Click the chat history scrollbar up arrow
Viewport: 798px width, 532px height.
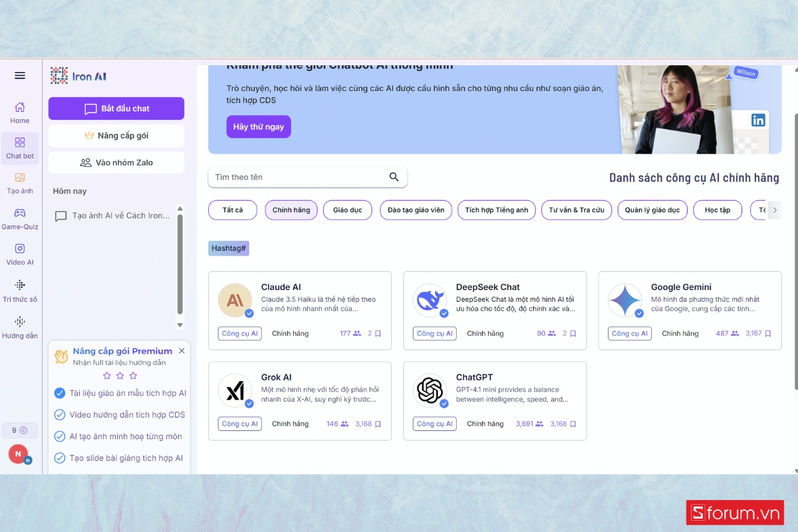(x=180, y=208)
